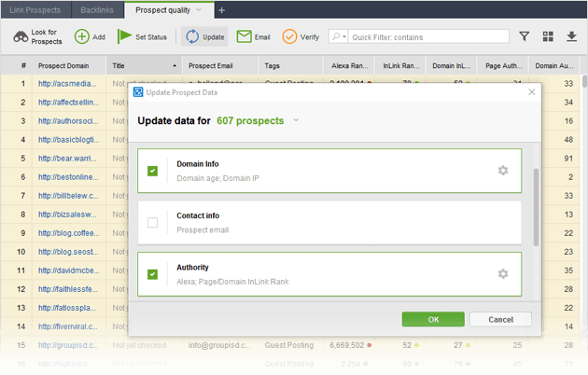Click the download export icon
The width and height of the screenshot is (588, 375).
570,37
